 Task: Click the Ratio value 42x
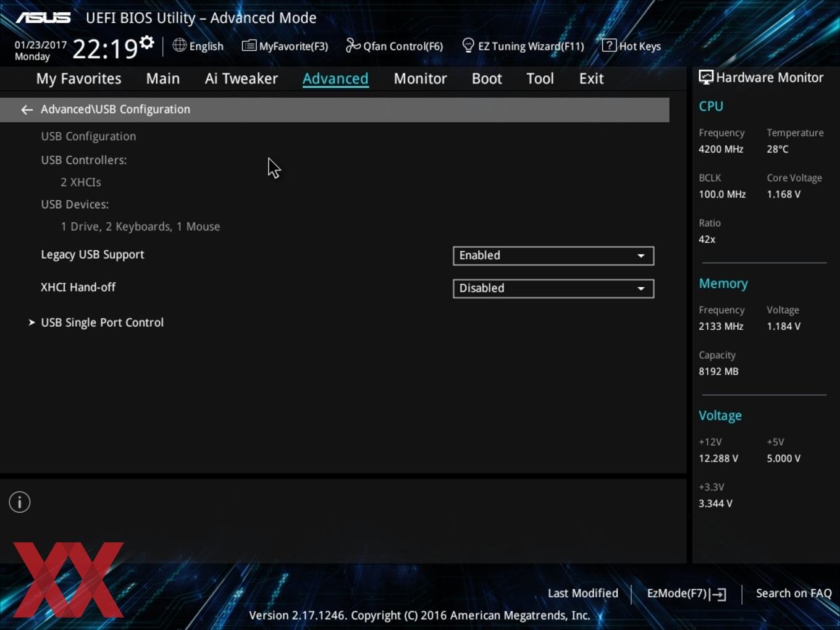(707, 239)
